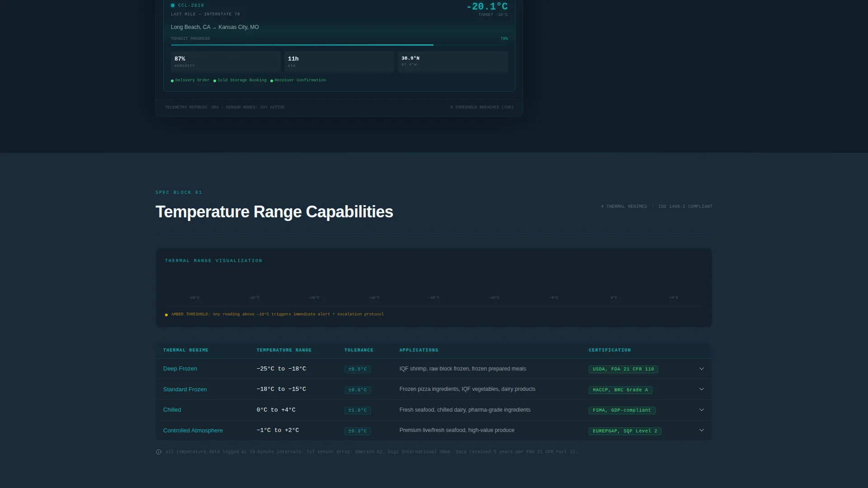Click the Last Mile Interstate 70 label
The width and height of the screenshot is (868, 488).
[205, 14]
